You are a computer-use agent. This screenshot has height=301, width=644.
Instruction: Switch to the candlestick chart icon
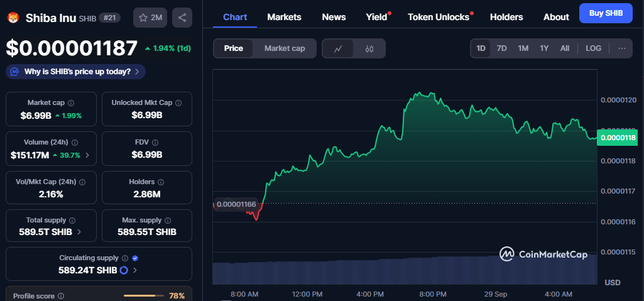pos(369,48)
